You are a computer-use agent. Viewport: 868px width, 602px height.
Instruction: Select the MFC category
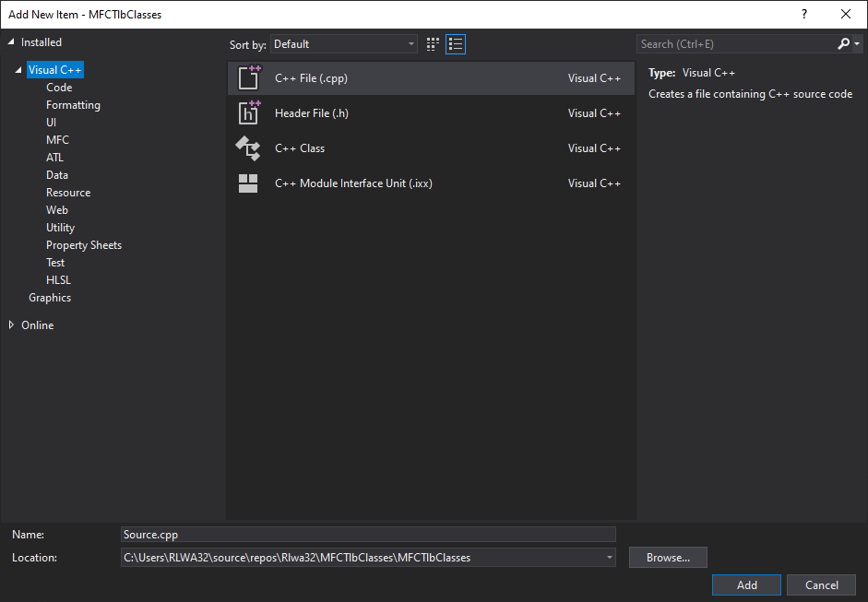[57, 140]
